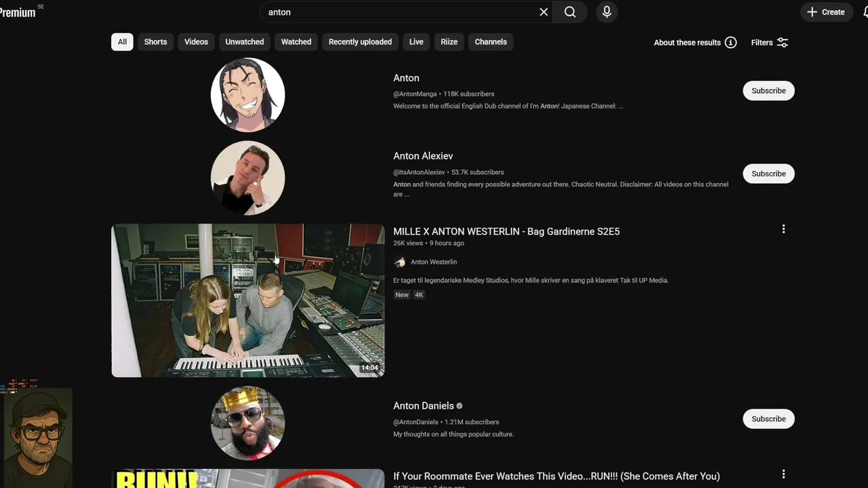
Task: Click the Medley Studios video description
Action: (x=531, y=281)
